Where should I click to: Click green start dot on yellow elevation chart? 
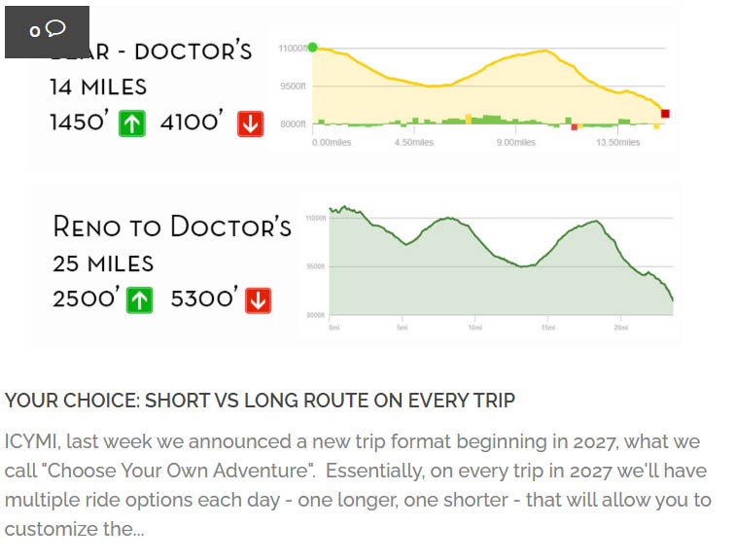click(x=313, y=47)
